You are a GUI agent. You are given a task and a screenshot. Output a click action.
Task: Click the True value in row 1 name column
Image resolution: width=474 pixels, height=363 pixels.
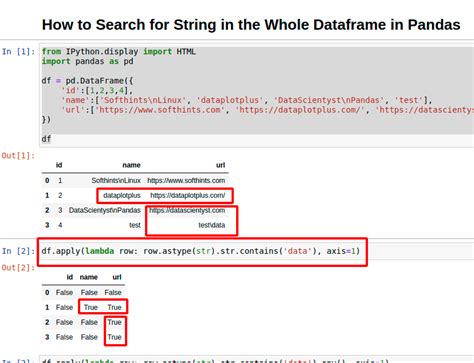tap(91, 307)
